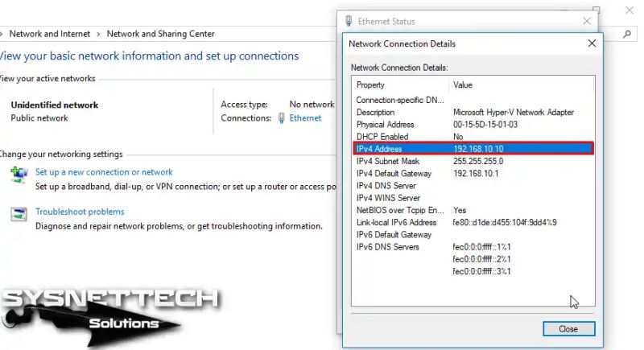Click Network and Internet breadcrumb
The height and width of the screenshot is (350, 644).
(x=50, y=34)
